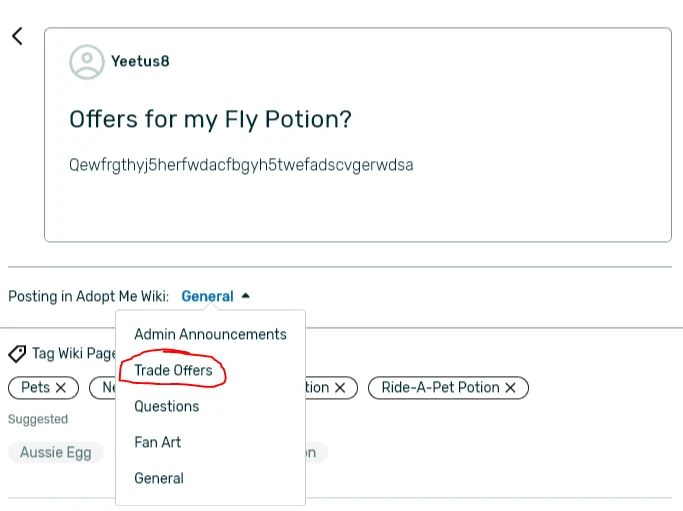Select the Questions category option
683x511 pixels.
[167, 406]
